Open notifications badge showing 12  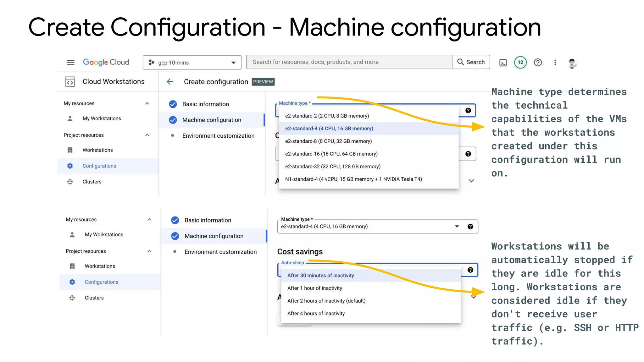[x=520, y=62]
